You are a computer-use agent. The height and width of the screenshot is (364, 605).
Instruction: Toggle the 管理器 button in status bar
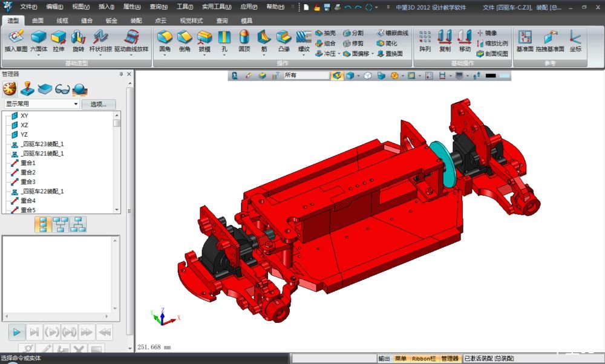pos(450,359)
